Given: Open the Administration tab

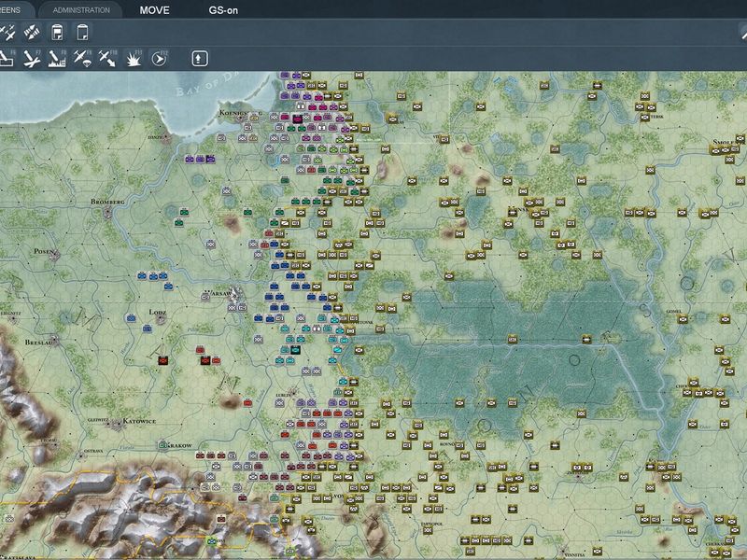Looking at the screenshot, I should [81, 10].
